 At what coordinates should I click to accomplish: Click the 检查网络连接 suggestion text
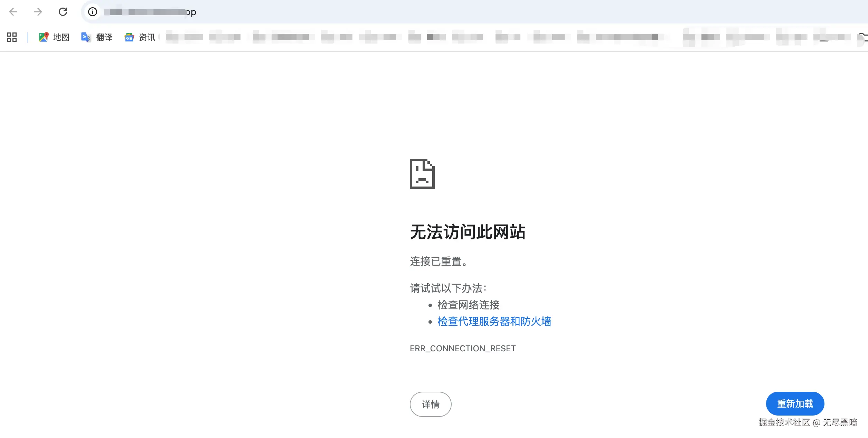point(468,305)
